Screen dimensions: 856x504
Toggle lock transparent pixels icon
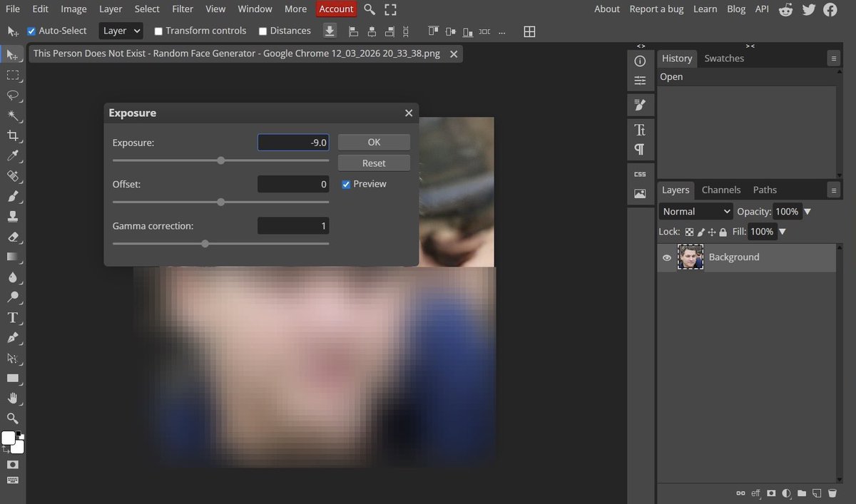tap(689, 232)
